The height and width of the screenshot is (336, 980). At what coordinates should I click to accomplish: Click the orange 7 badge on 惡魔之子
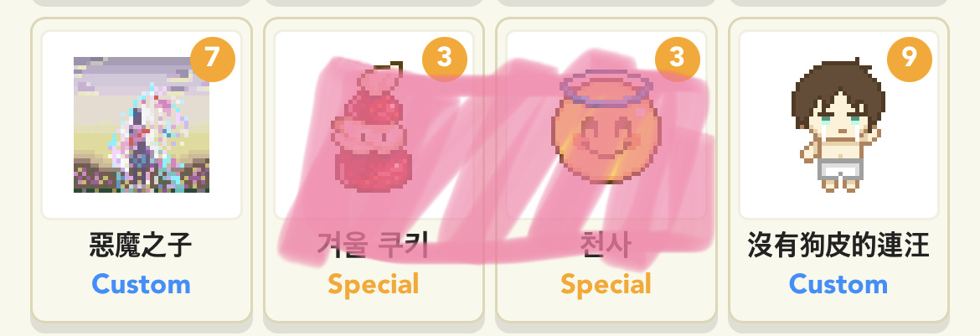pos(213,59)
